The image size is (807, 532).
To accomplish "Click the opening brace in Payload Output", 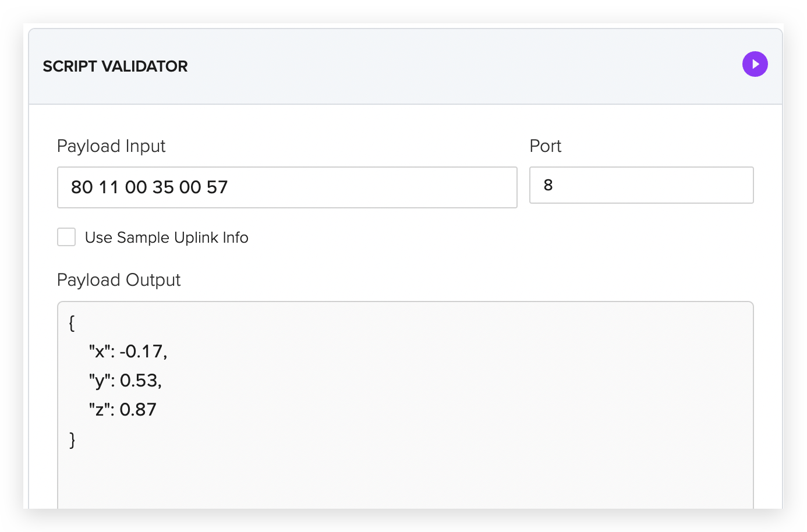I will [72, 323].
